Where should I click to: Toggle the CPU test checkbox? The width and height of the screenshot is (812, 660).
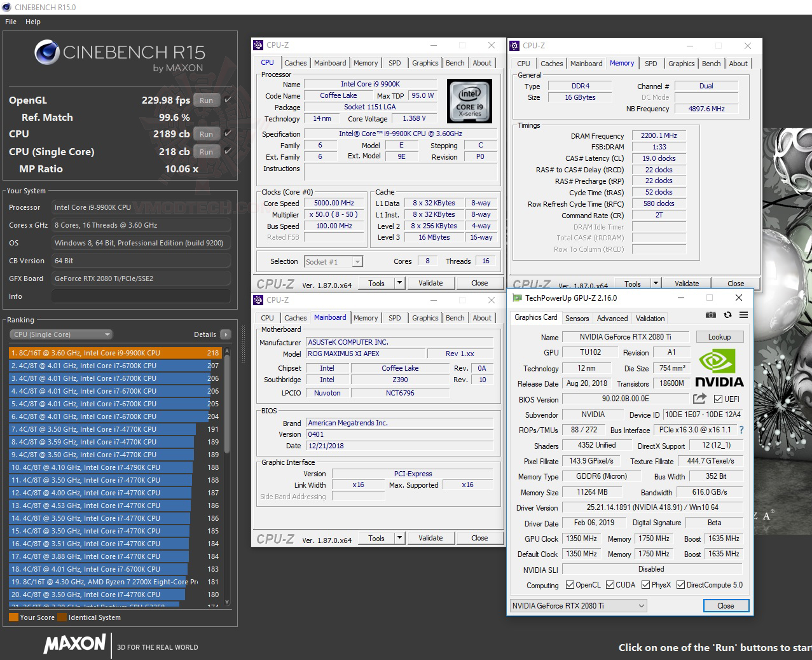coord(228,134)
